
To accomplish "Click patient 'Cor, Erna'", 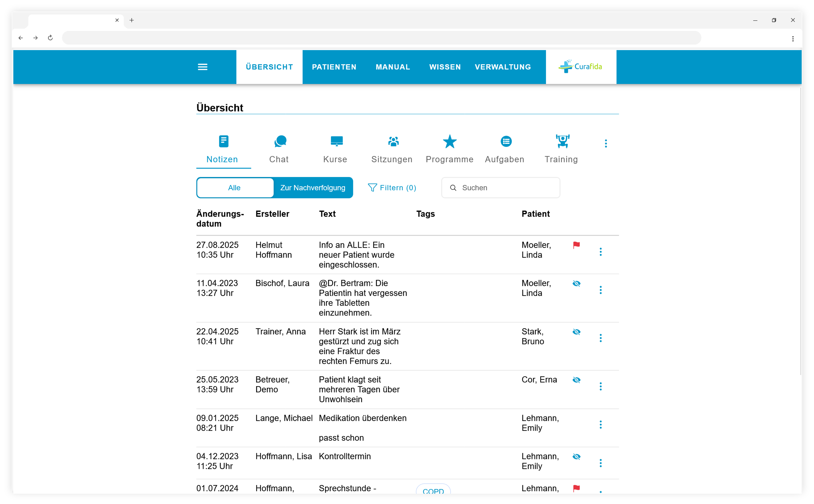I will pyautogui.click(x=539, y=380).
